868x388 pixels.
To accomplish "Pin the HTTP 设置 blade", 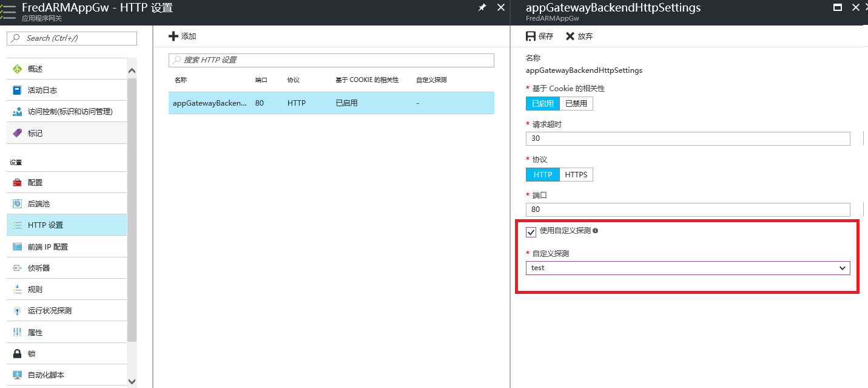I will pos(482,8).
